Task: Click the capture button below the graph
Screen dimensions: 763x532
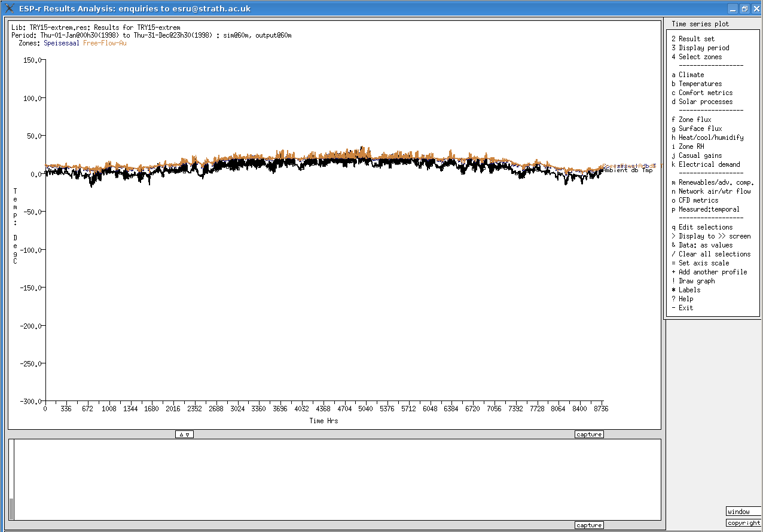Action: (x=589, y=435)
